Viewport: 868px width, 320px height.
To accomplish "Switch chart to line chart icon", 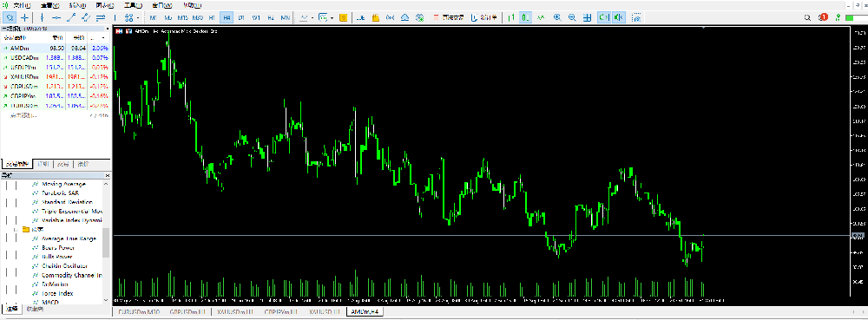I will coord(541,17).
